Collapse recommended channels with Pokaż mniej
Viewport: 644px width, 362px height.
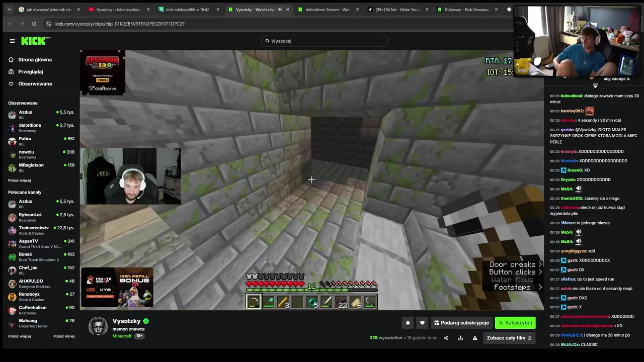coord(64,336)
